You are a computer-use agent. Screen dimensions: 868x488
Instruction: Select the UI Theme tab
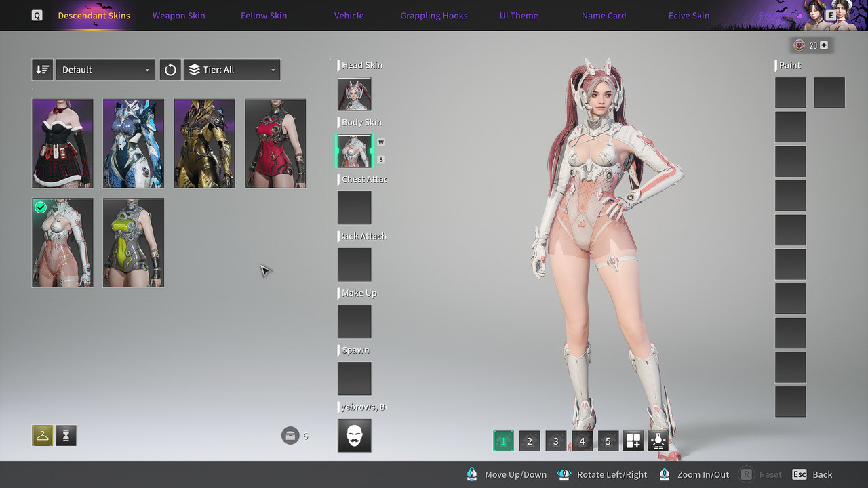[x=519, y=15]
